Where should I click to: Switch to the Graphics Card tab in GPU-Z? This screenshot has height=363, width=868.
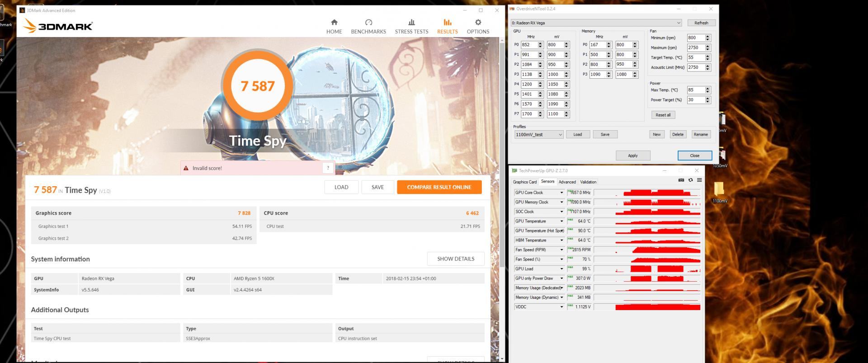click(525, 182)
